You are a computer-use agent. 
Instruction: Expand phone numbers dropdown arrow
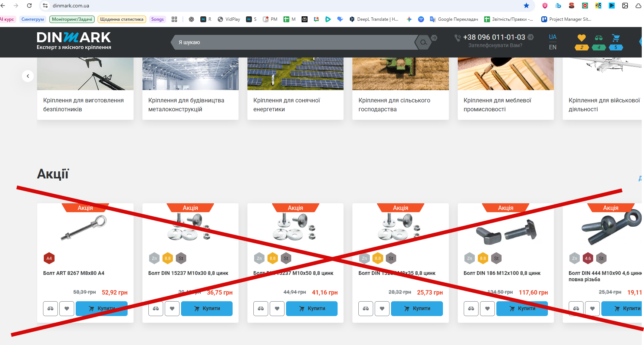click(x=531, y=37)
